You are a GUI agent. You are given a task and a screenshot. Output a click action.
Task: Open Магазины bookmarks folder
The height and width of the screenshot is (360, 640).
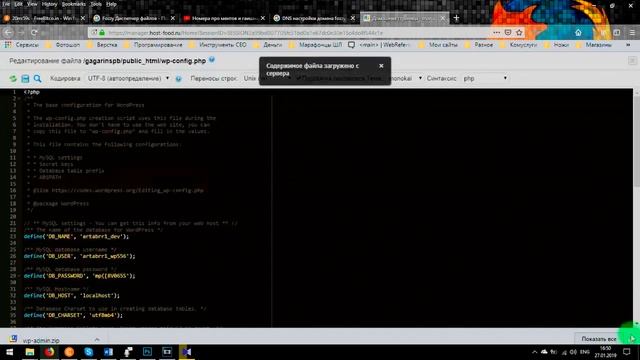(593, 45)
